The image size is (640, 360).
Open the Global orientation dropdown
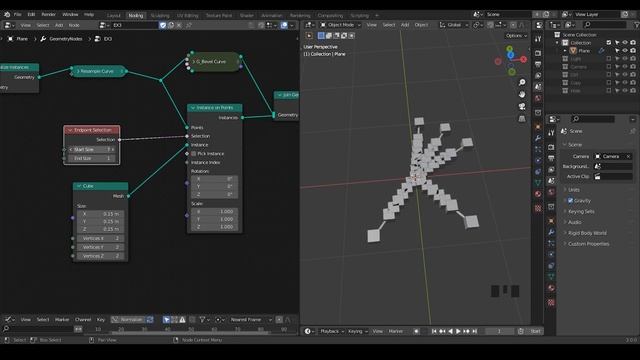pyautogui.click(x=454, y=25)
